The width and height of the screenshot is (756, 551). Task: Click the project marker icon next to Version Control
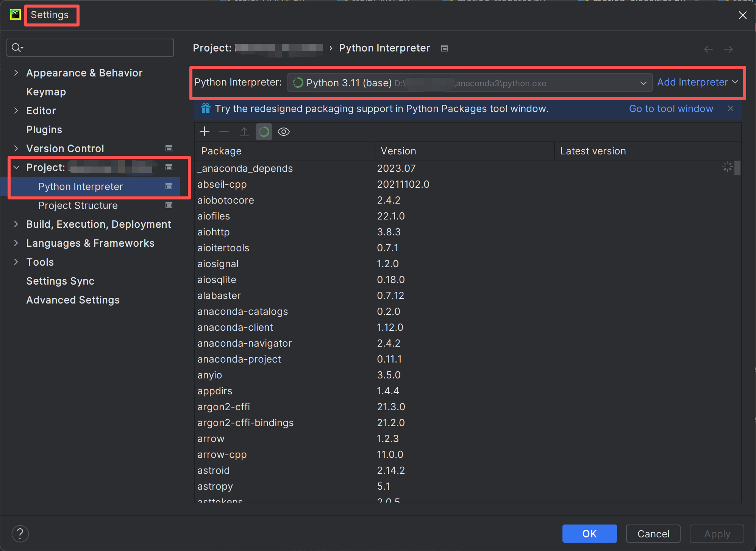click(x=169, y=148)
